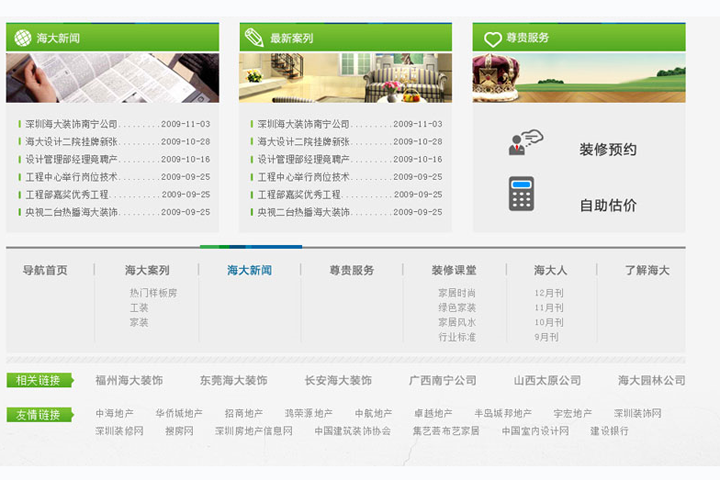Click the 自助估价 service link
This screenshot has height=480, width=720.
point(608,205)
